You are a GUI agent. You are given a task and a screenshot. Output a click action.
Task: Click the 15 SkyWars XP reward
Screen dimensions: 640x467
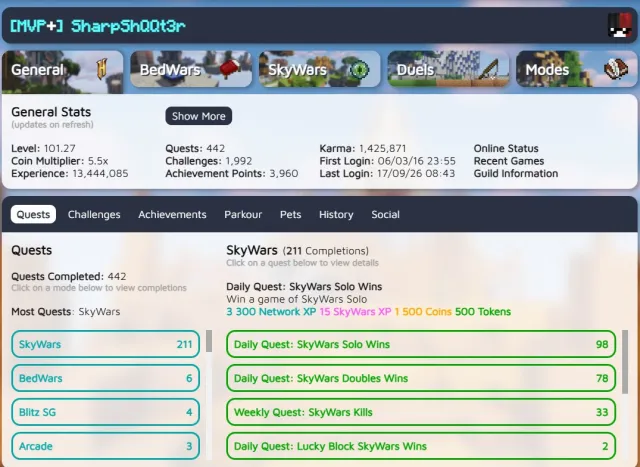(355, 311)
